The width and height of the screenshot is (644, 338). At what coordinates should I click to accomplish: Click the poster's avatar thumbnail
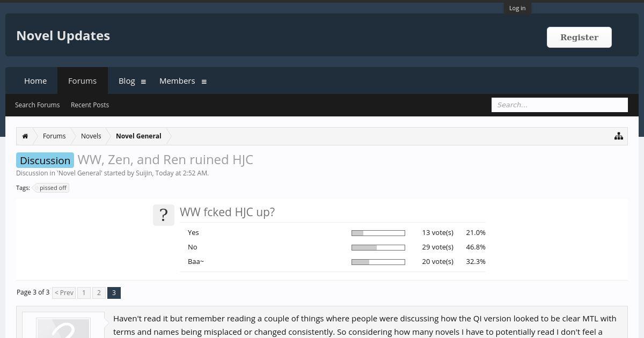(x=63, y=328)
